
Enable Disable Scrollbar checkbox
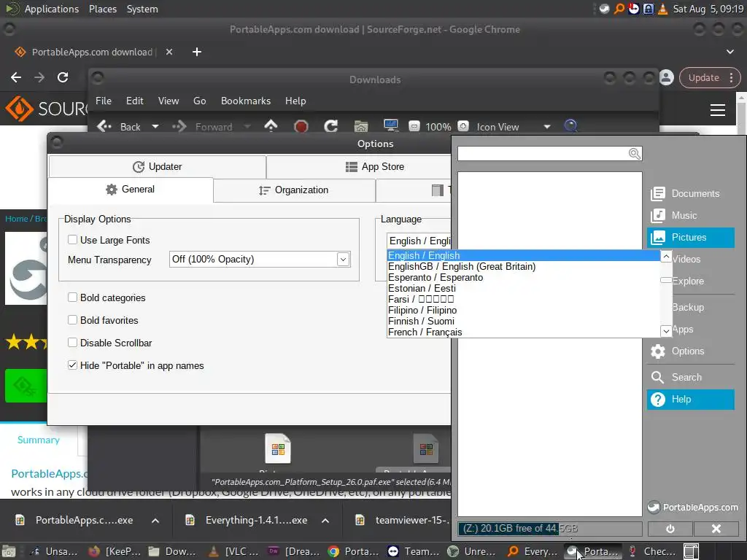tap(72, 342)
